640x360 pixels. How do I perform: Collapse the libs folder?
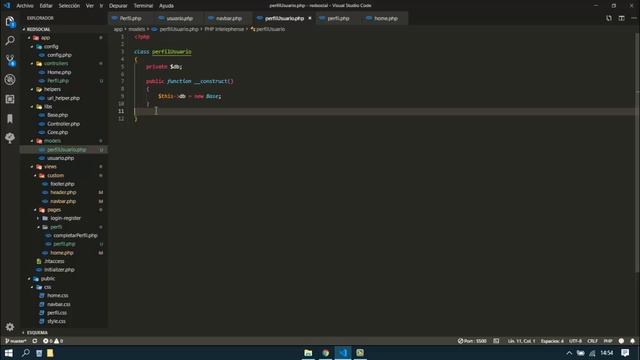tap(48, 107)
